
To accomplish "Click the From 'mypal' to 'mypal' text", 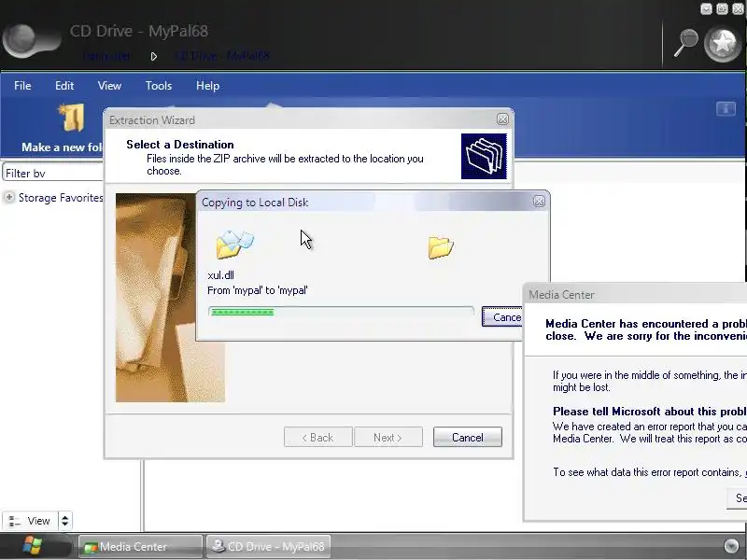I will pos(258,290).
